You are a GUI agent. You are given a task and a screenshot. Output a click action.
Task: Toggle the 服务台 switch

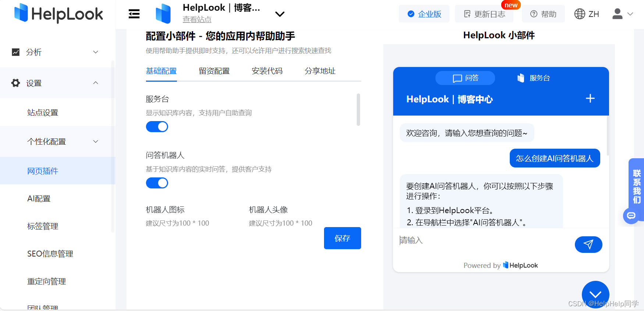[157, 127]
